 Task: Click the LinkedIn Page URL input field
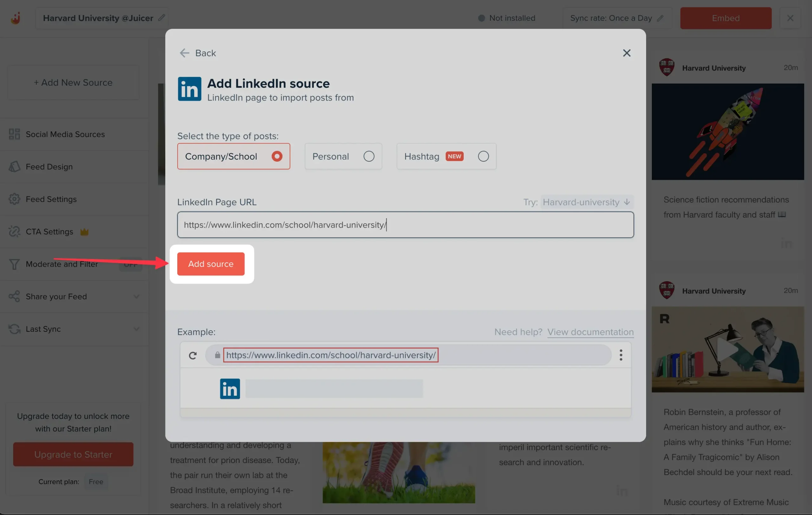[405, 225]
